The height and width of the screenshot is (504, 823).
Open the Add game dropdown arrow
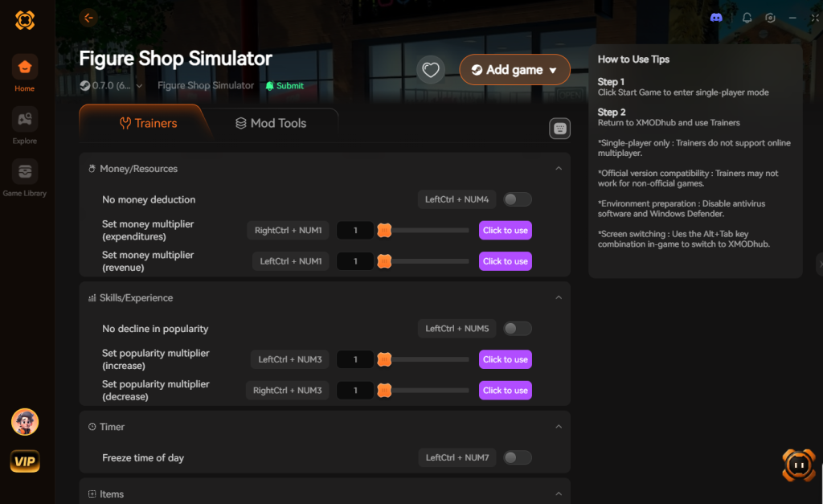click(x=553, y=71)
